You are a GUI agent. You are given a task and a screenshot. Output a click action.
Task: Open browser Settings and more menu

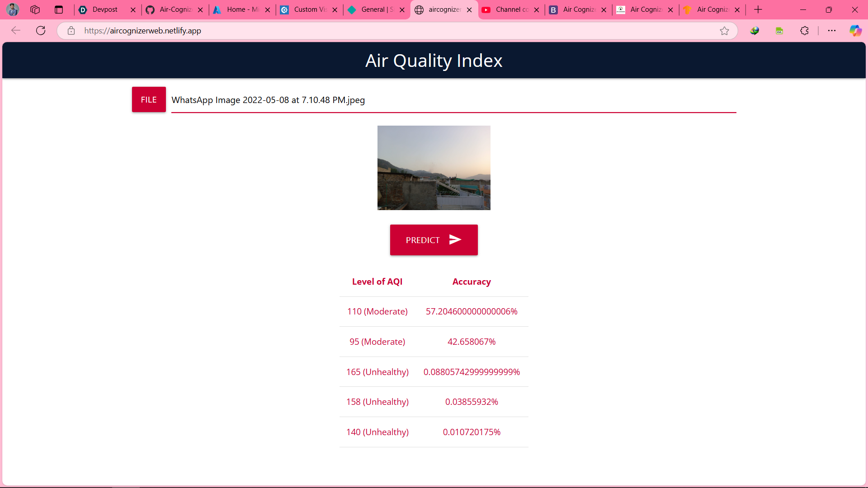pyautogui.click(x=831, y=31)
